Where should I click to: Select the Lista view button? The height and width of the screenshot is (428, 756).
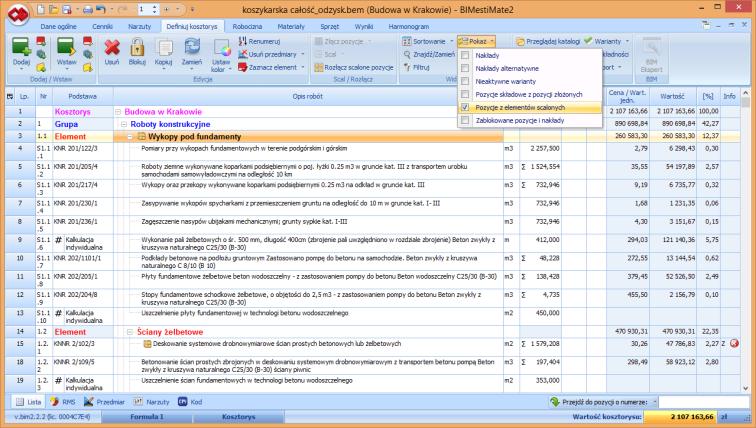(x=28, y=401)
